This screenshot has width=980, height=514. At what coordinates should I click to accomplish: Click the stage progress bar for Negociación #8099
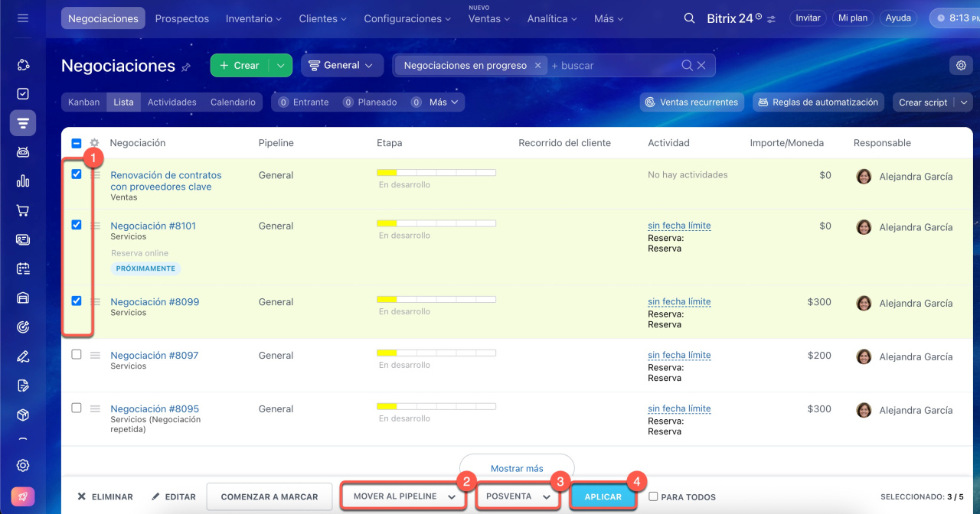(x=436, y=299)
